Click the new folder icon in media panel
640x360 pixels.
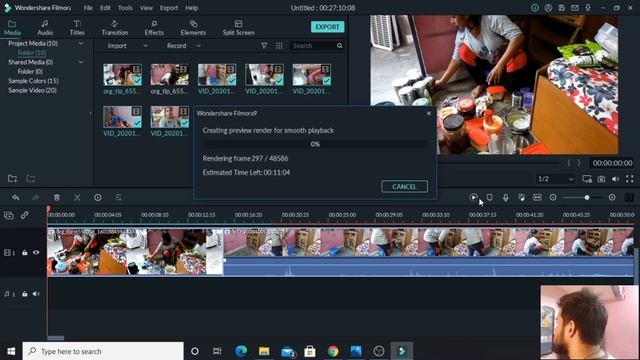click(x=12, y=178)
